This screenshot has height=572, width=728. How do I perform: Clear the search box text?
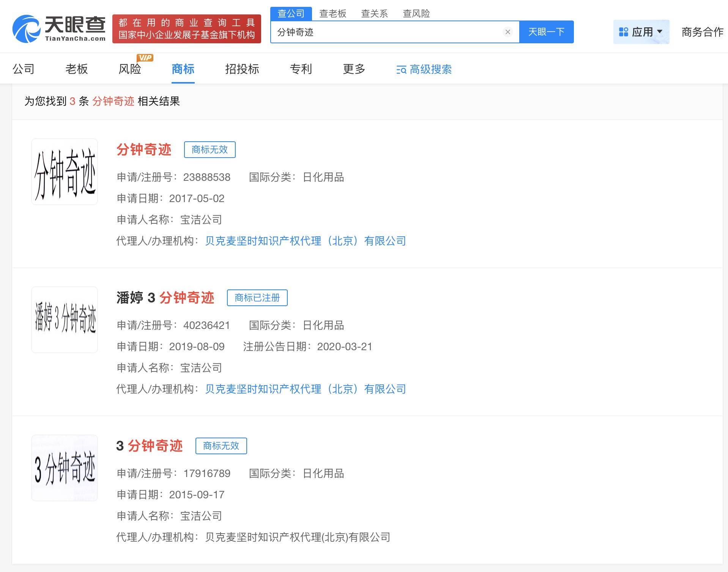click(x=507, y=32)
